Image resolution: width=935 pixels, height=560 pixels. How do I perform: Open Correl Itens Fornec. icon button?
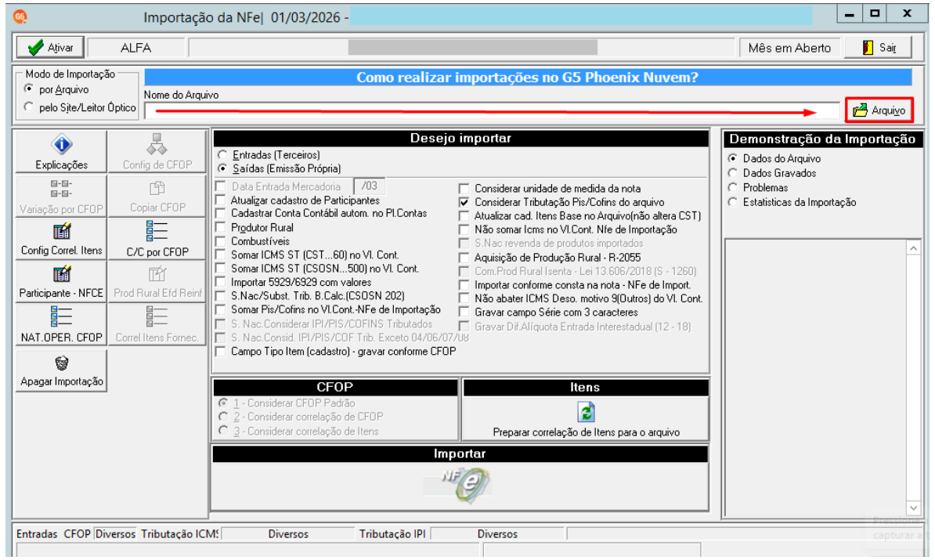(x=157, y=324)
